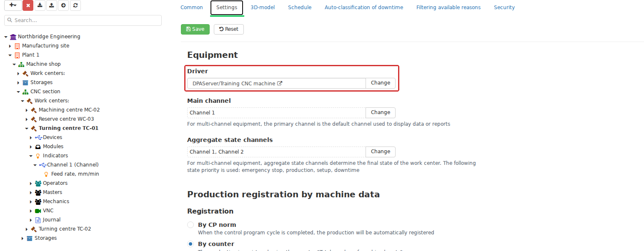This screenshot has height=251, width=644.
Task: Click the Storages box icon under Machine shop
Action: [x=25, y=82]
